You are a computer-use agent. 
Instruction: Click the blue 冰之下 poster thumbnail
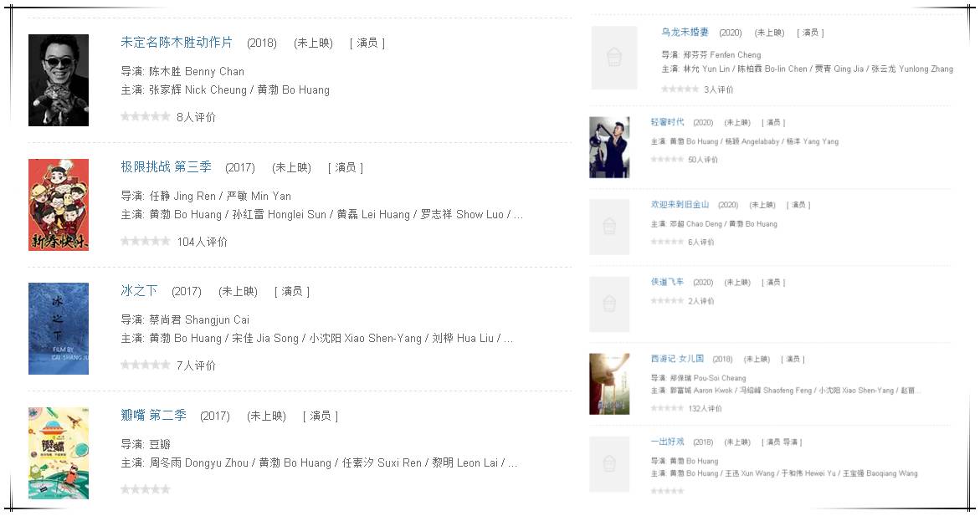(59, 329)
